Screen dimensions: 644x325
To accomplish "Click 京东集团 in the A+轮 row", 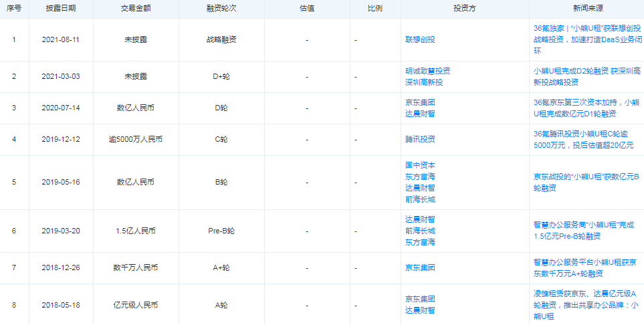I will point(419,267).
